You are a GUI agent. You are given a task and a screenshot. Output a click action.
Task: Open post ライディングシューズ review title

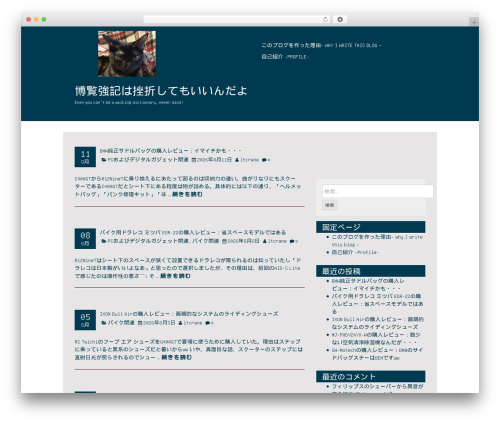click(x=189, y=314)
